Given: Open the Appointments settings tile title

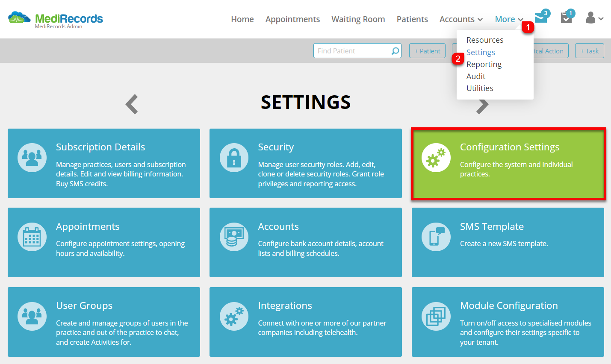Looking at the screenshot, I should tap(88, 226).
